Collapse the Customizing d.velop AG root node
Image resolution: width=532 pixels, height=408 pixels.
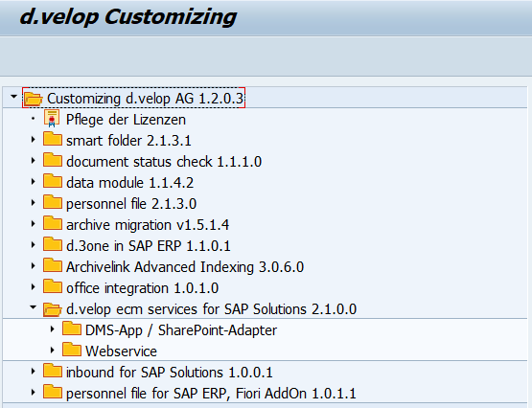[x=13, y=97]
